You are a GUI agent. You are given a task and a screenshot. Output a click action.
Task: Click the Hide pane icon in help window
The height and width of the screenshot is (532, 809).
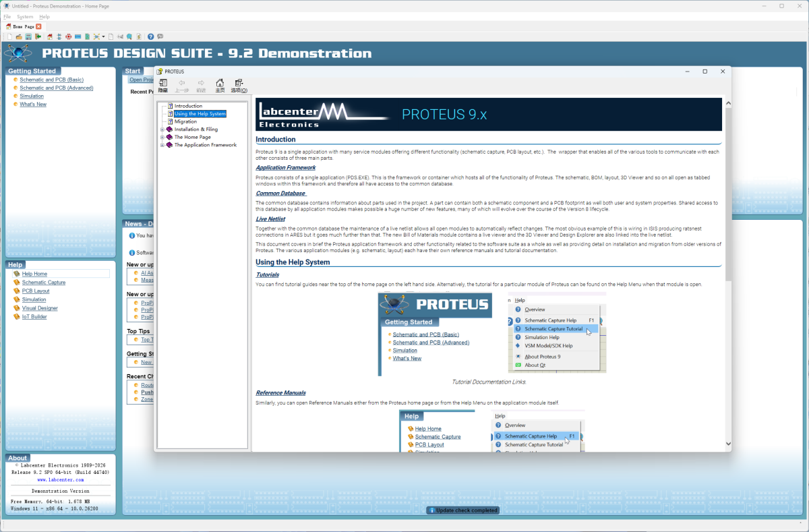click(x=163, y=85)
